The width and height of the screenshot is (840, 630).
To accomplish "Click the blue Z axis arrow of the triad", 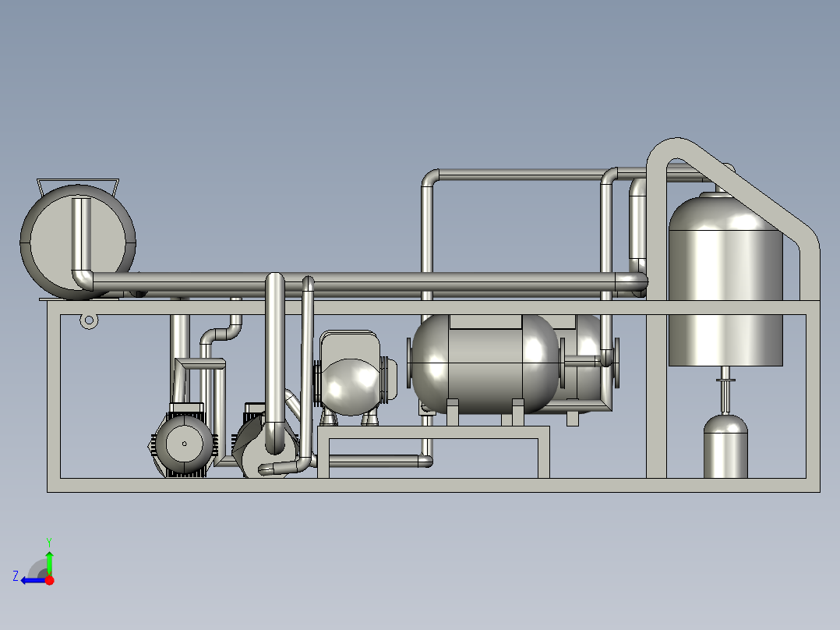I will click(32, 581).
